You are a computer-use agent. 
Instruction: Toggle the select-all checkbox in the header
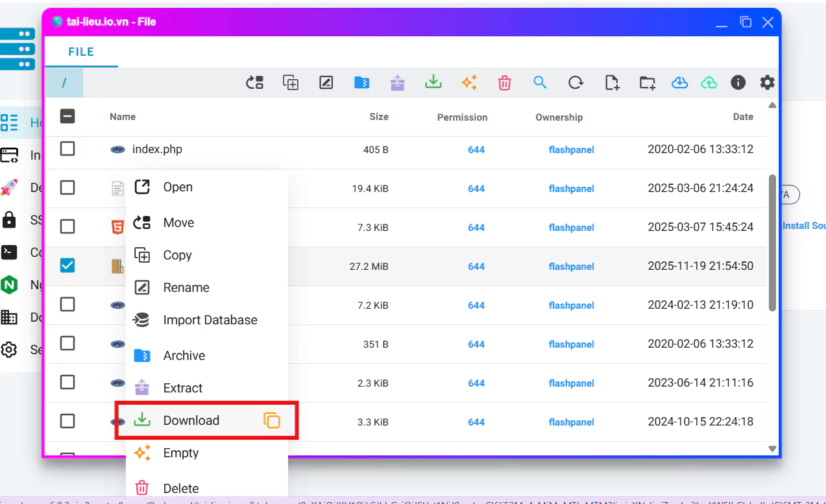[x=67, y=116]
